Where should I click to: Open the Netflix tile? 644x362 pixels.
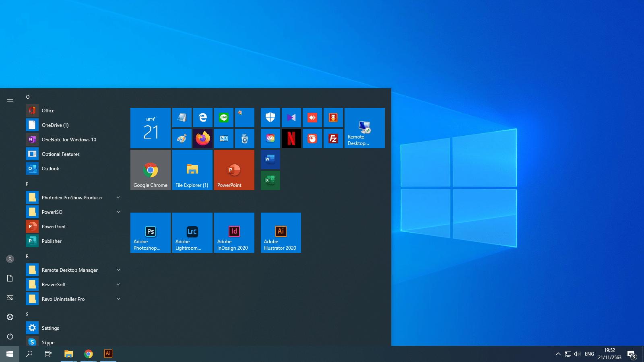(x=291, y=139)
